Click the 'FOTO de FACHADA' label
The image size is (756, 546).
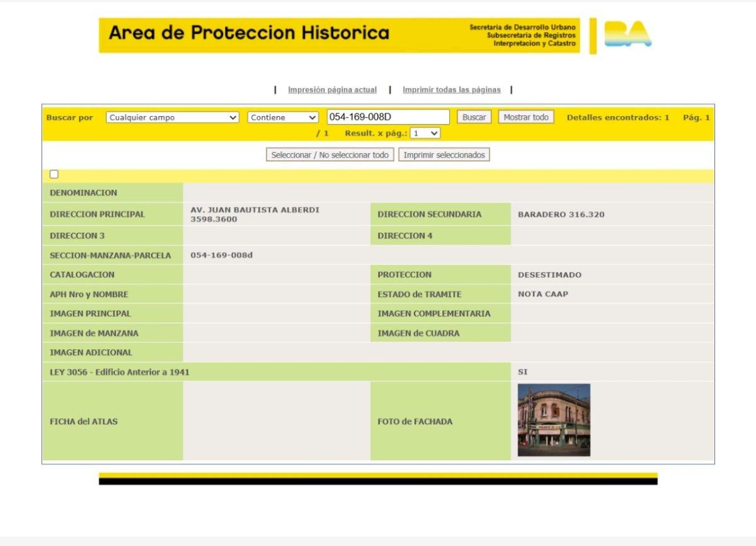(415, 422)
